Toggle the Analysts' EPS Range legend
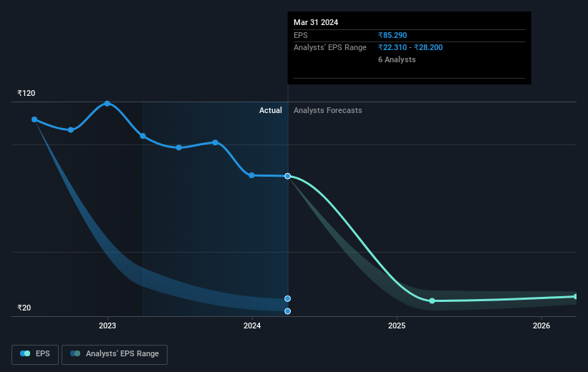Viewport: 588px width, 372px height. [x=115, y=354]
